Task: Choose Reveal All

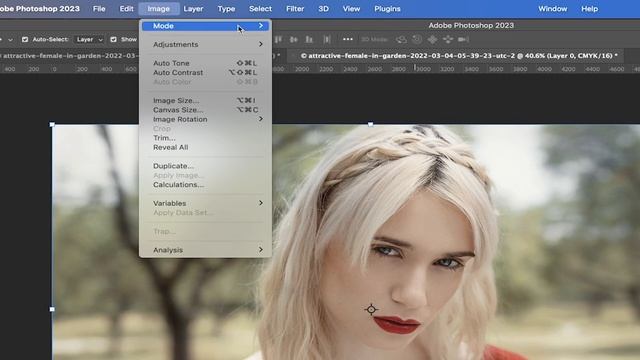Action: point(206,147)
